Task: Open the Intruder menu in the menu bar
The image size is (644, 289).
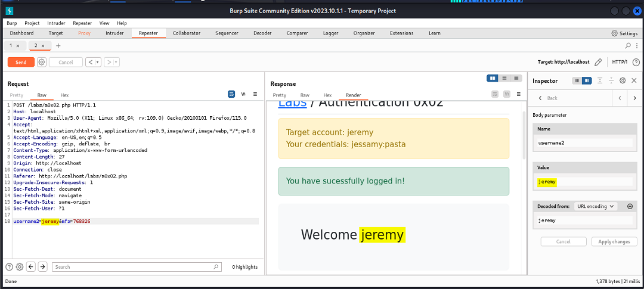Action: tap(56, 23)
